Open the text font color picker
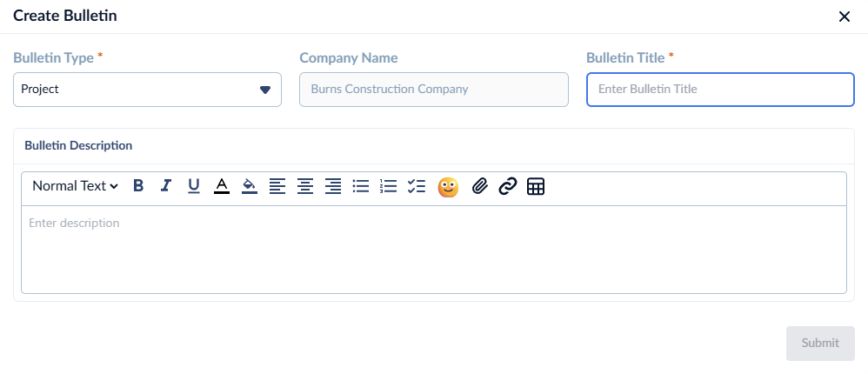The image size is (868, 374). (x=222, y=186)
